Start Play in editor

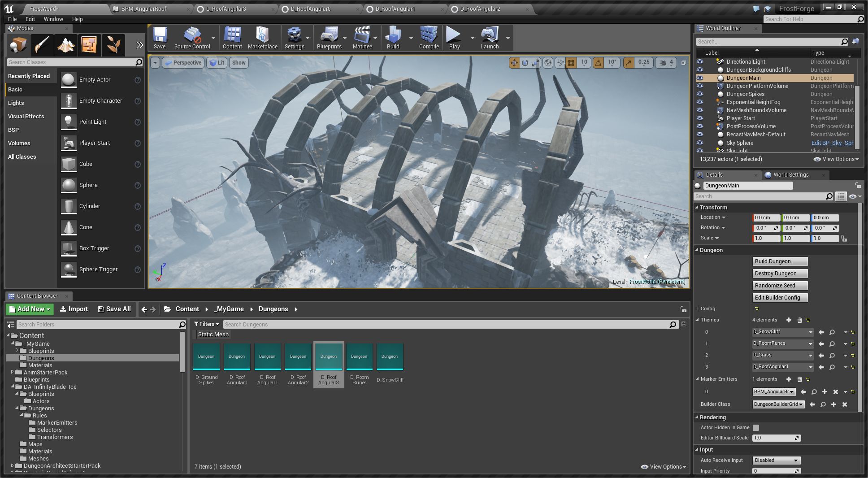pyautogui.click(x=454, y=38)
